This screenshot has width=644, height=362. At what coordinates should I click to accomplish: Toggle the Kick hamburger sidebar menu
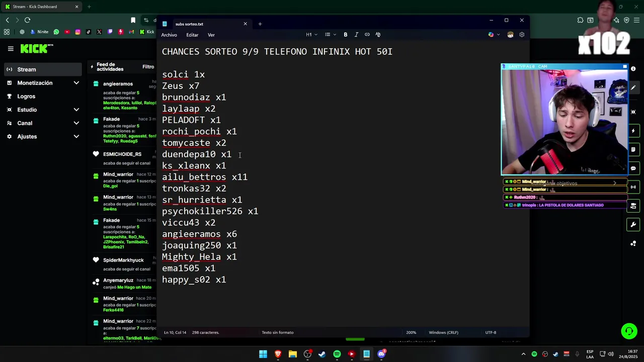tap(11, 49)
